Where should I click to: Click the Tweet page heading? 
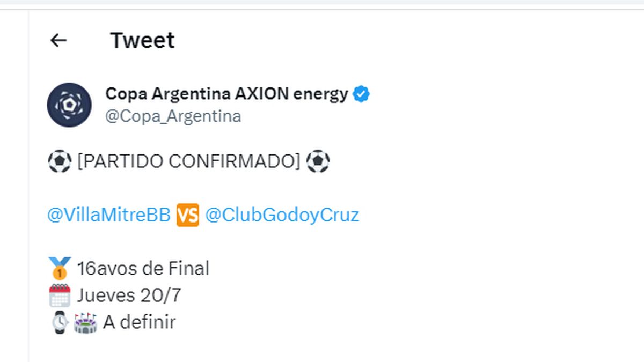click(142, 40)
